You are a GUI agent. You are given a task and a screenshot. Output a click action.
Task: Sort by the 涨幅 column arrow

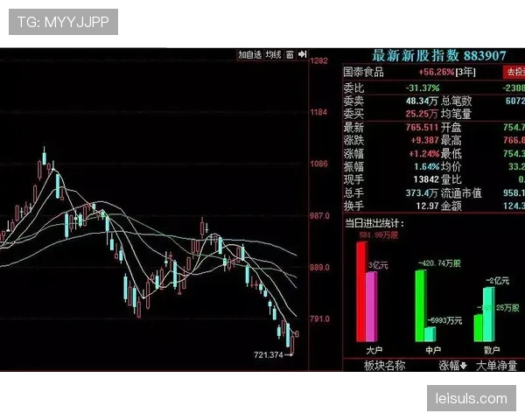pos(453,366)
